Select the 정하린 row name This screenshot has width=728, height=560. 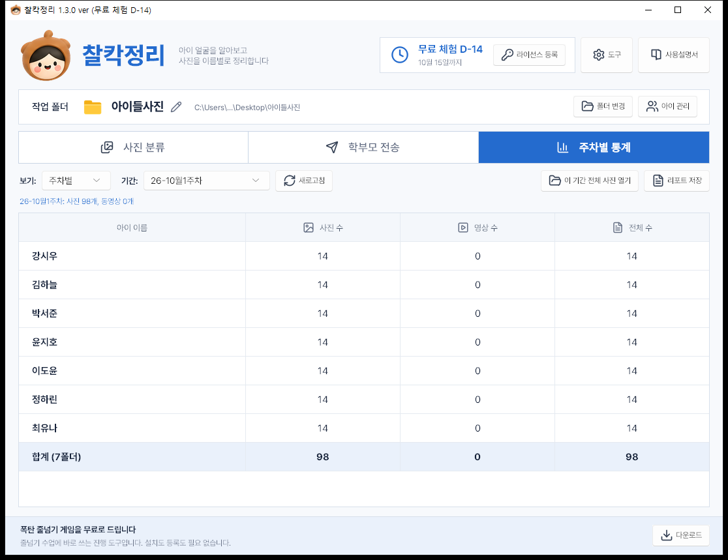click(x=44, y=400)
